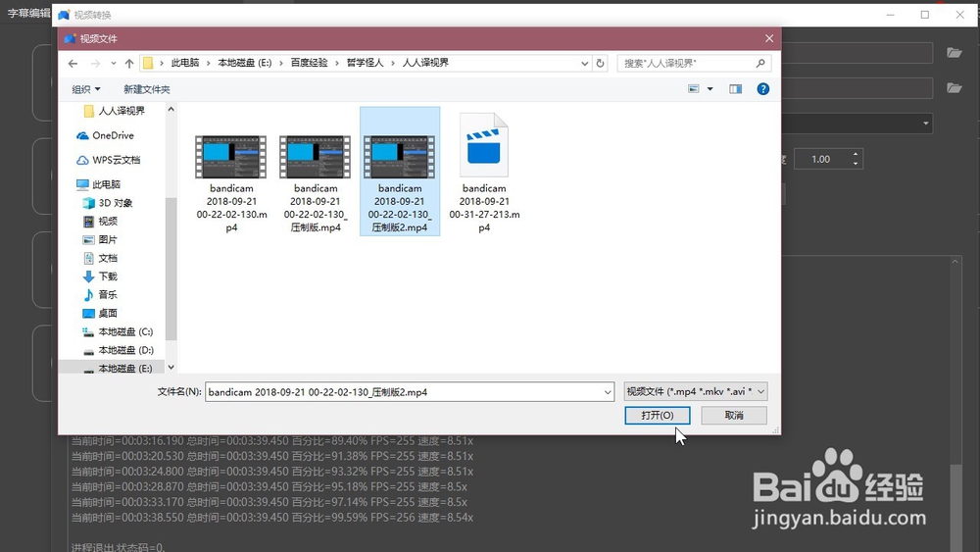The height and width of the screenshot is (552, 980).
Task: Click the search magnifier icon
Action: 760,63
